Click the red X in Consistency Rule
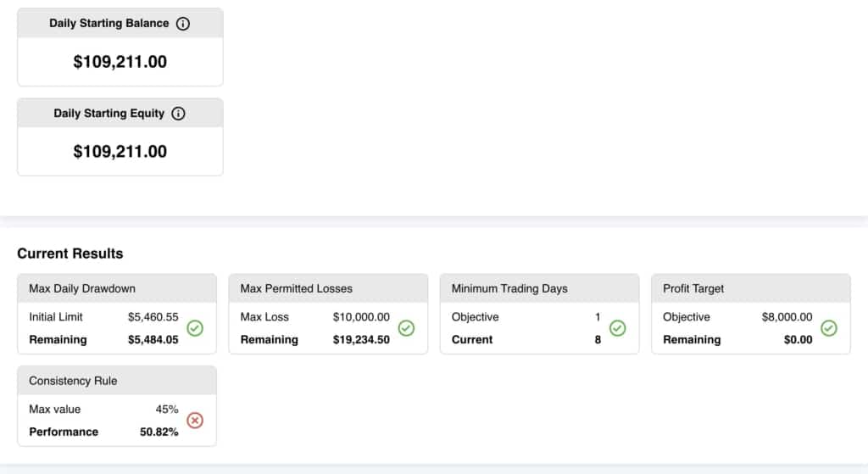This screenshot has width=868, height=474. [x=195, y=421]
